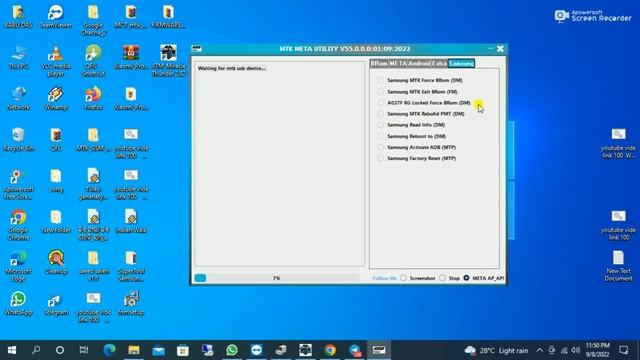Open the TeamViewer desktop shortcut
The height and width of the screenshot is (360, 640).
click(x=56, y=16)
